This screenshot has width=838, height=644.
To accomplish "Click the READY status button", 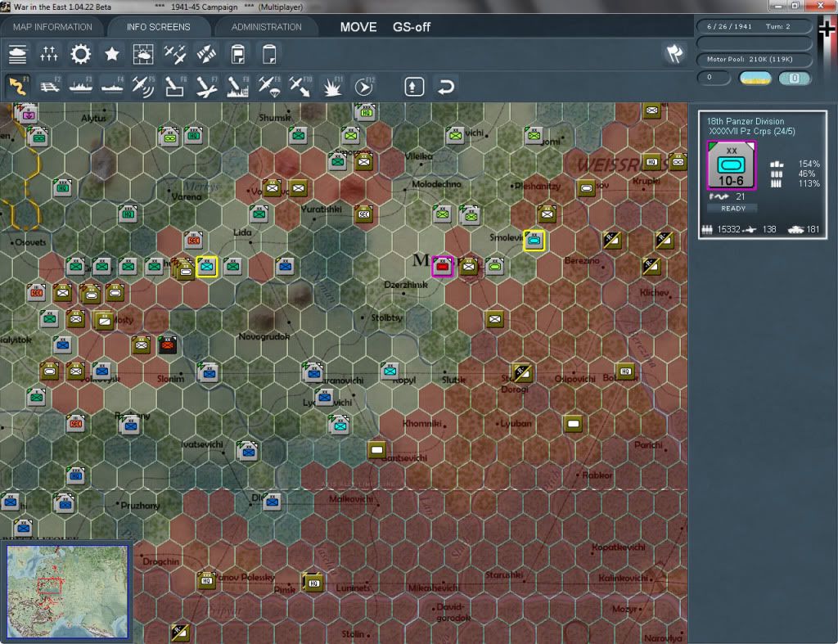I will coord(733,209).
